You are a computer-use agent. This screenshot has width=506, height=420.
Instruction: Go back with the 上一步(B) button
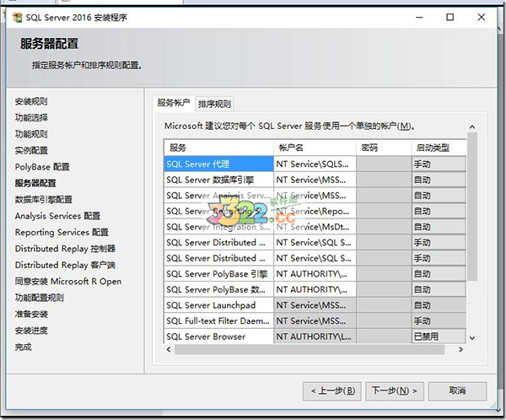(332, 391)
